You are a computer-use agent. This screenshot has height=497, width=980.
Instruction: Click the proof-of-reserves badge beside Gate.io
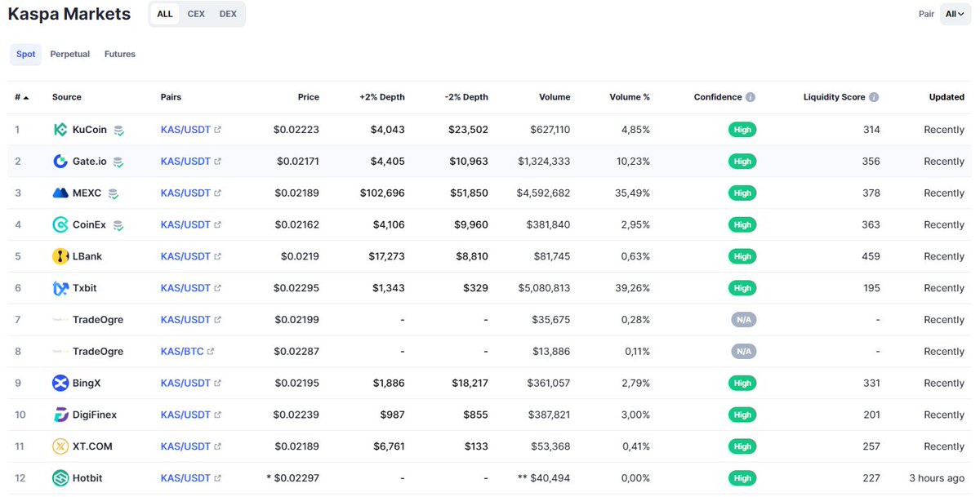pyautogui.click(x=118, y=162)
